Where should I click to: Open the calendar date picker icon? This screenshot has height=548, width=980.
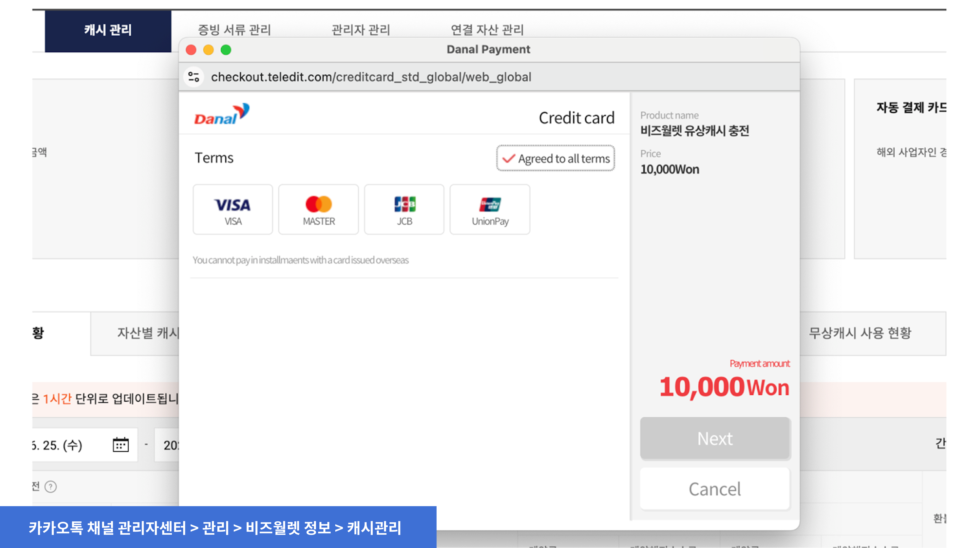(121, 444)
